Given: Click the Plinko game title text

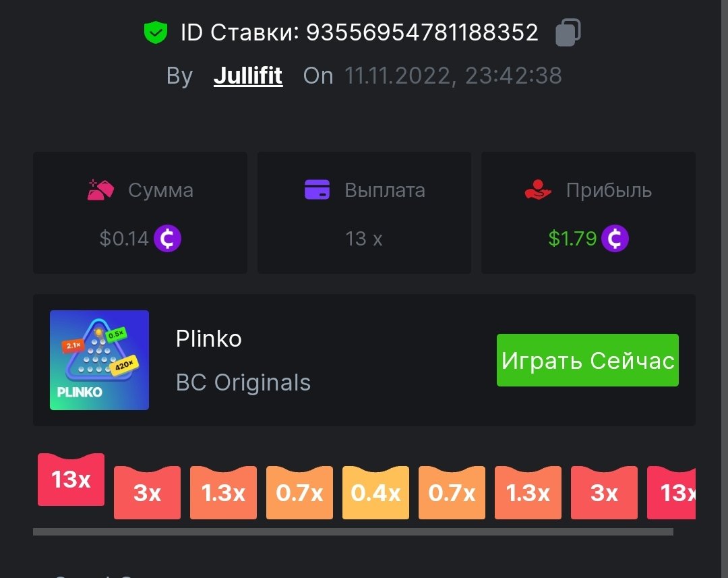Looking at the screenshot, I should 209,339.
